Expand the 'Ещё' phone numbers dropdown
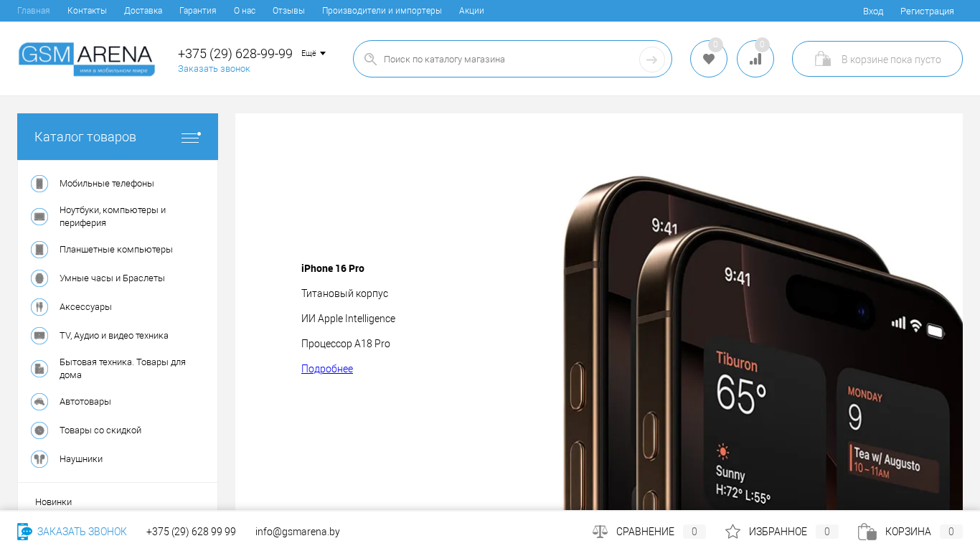This screenshot has width=980, height=551. [314, 54]
